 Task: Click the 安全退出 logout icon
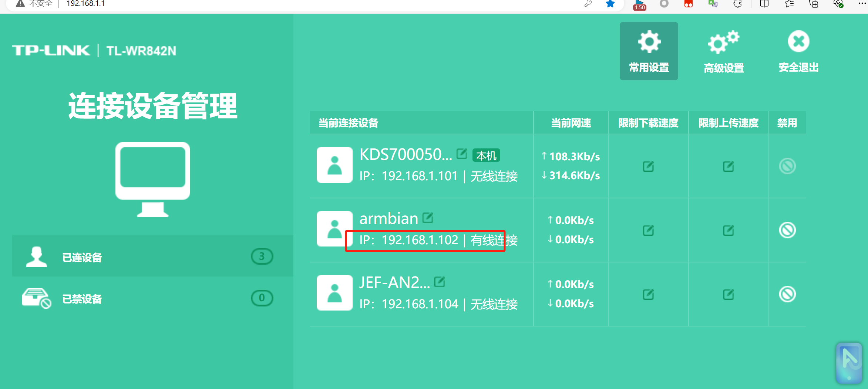coord(798,51)
